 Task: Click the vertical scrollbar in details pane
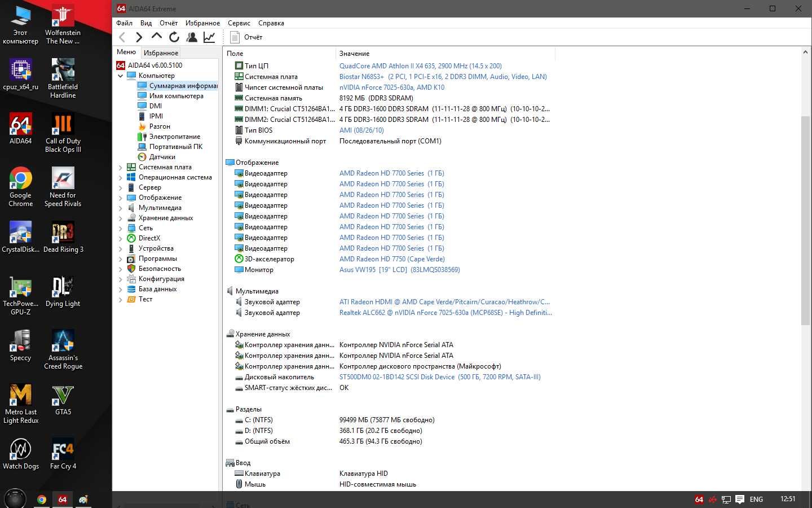coord(805,220)
